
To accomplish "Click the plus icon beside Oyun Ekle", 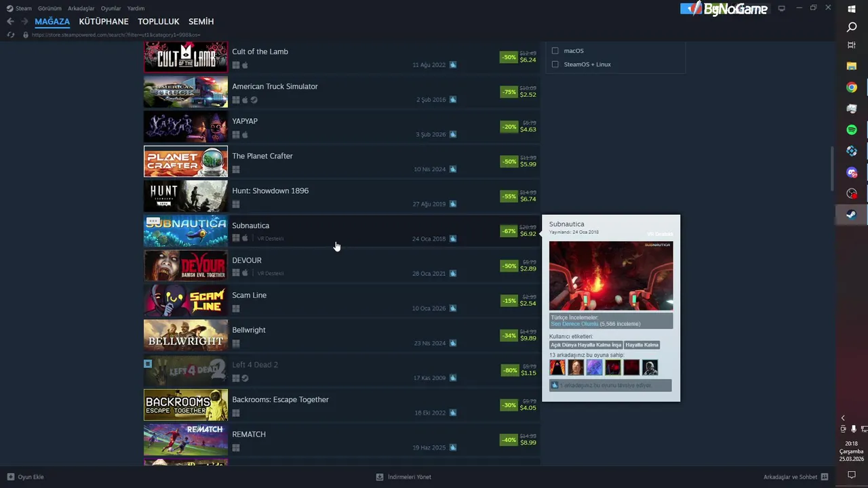I will click(x=11, y=477).
